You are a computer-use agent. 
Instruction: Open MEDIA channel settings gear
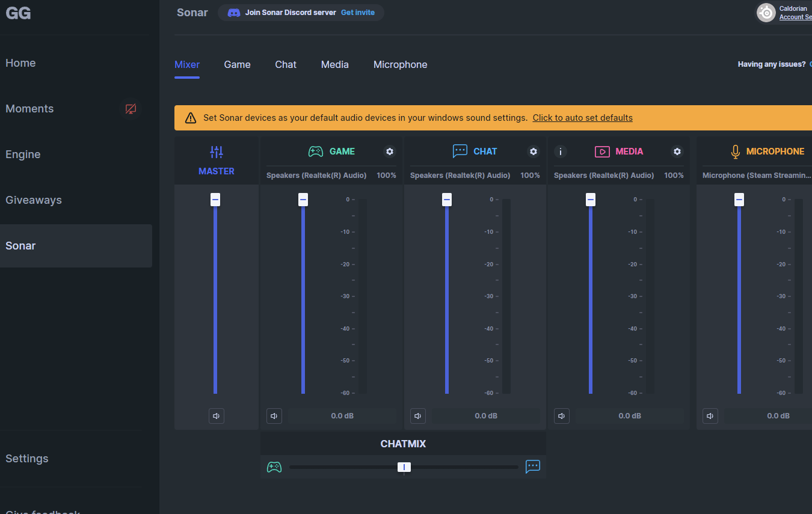pyautogui.click(x=677, y=151)
